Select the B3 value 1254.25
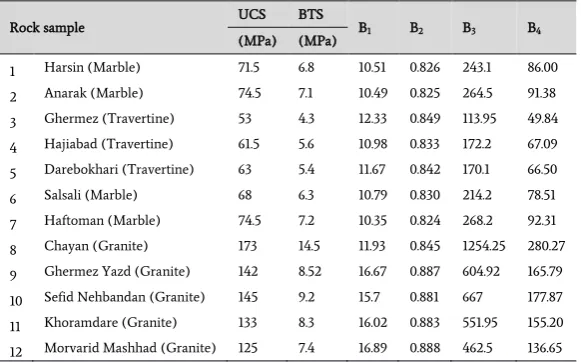 484,246
